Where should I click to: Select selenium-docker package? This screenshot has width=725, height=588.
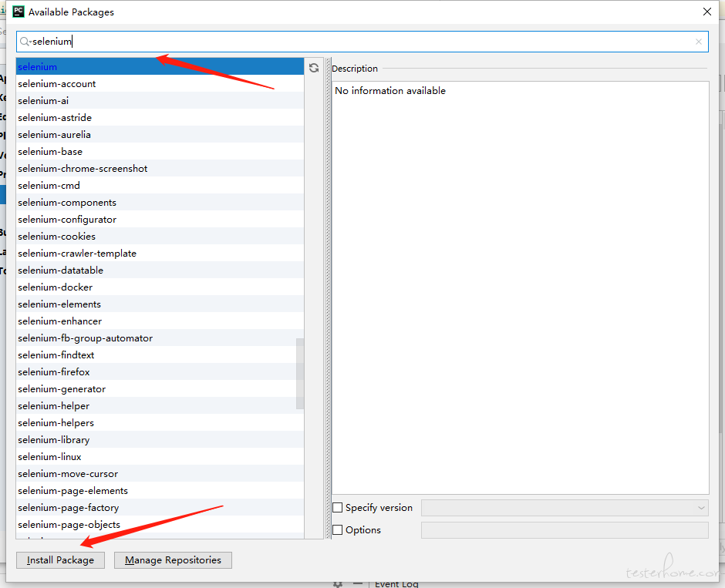coord(160,287)
